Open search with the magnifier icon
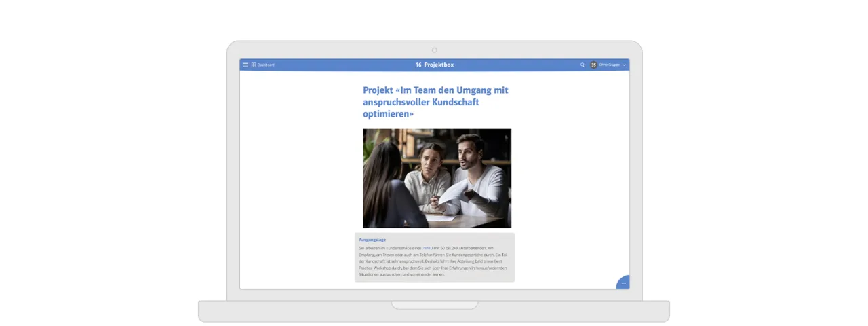The height and width of the screenshot is (326, 868). tap(582, 65)
